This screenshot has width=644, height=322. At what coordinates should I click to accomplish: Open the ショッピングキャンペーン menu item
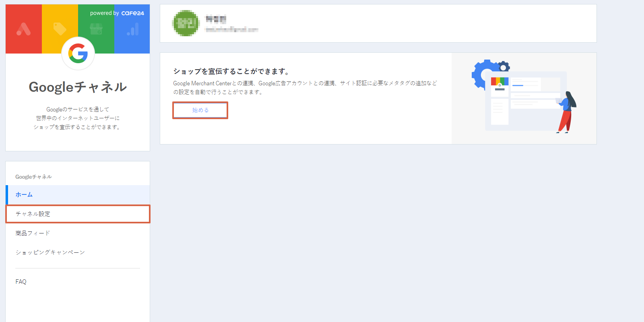[x=78, y=252]
